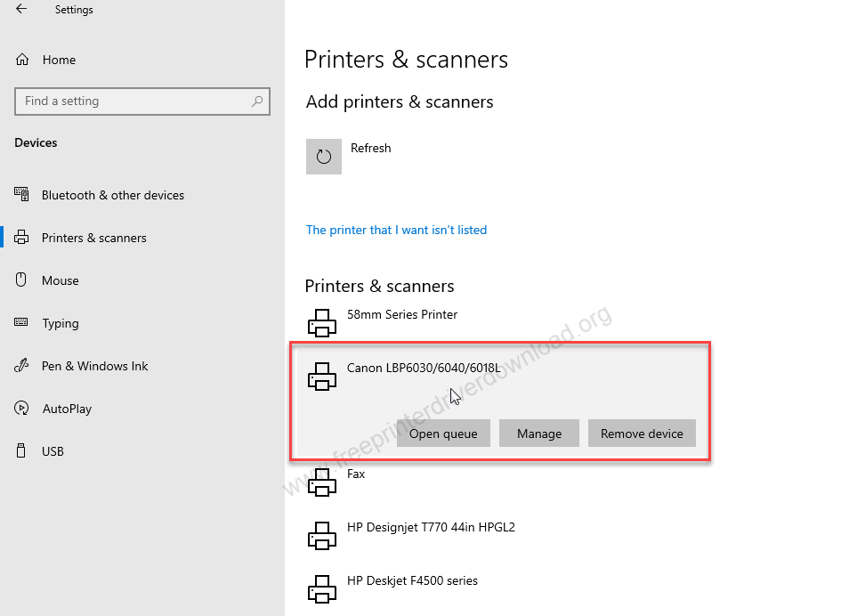Click the USB icon in sidebar
Viewport: 841px width, 616px height.
pyautogui.click(x=21, y=450)
